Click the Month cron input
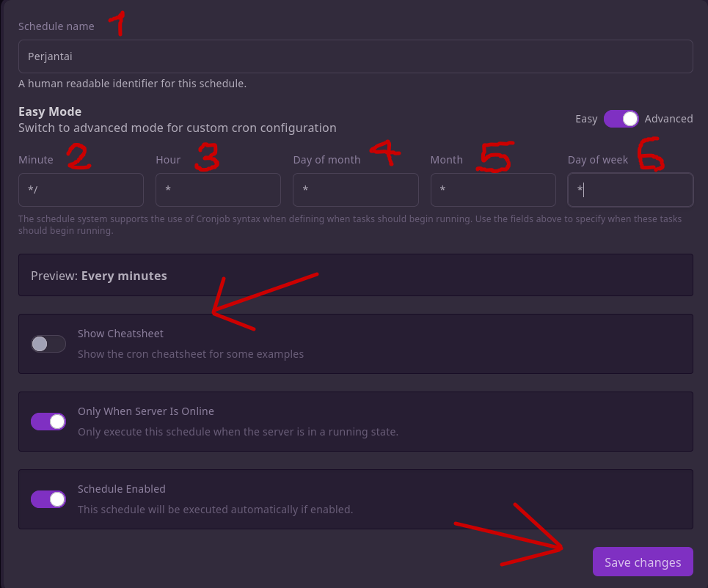Screen dimensions: 708x588 (492, 190)
